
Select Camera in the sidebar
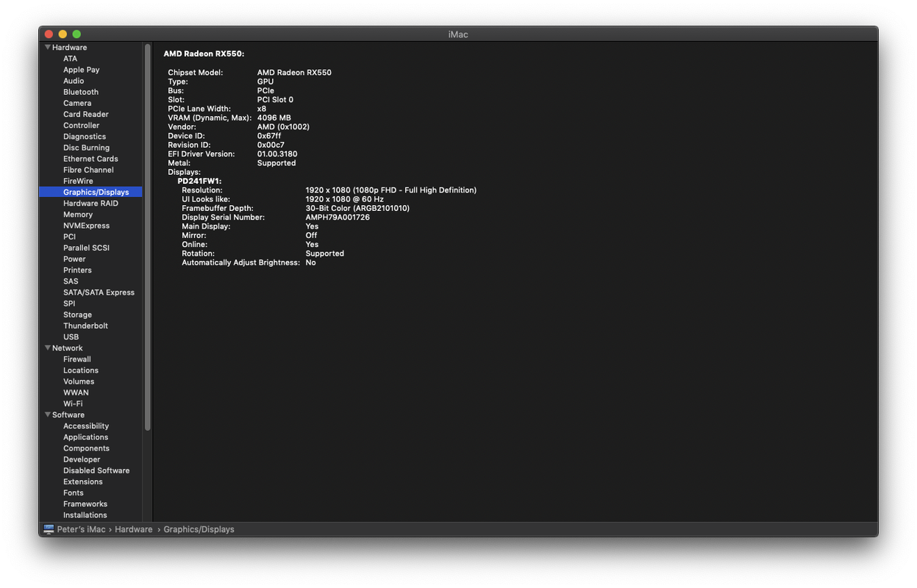[77, 103]
